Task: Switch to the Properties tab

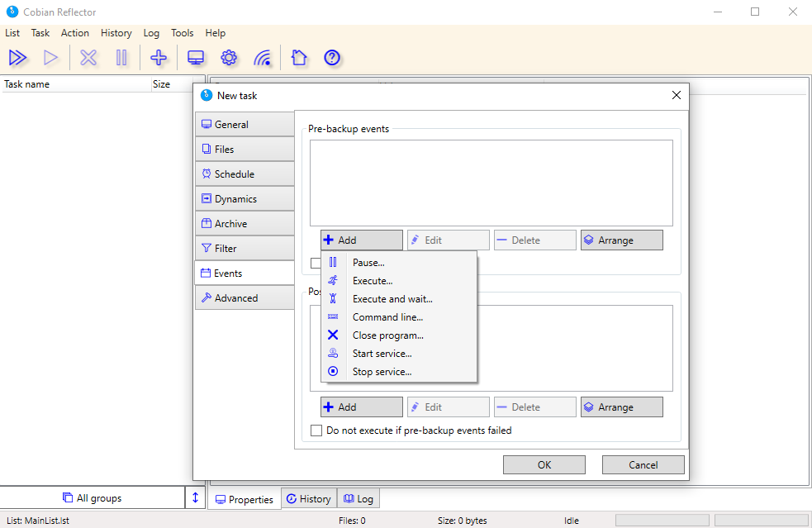Action: [245, 500]
